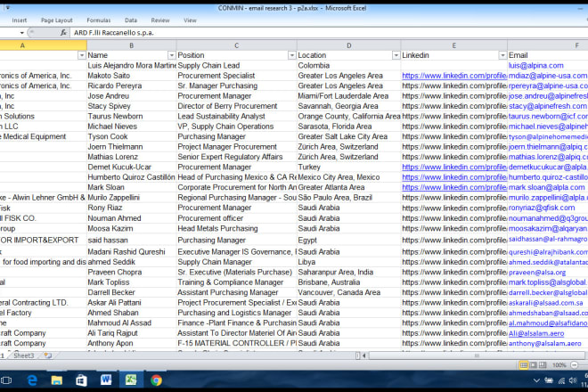Select column D header
This screenshot has height=392, width=588.
point(348,45)
